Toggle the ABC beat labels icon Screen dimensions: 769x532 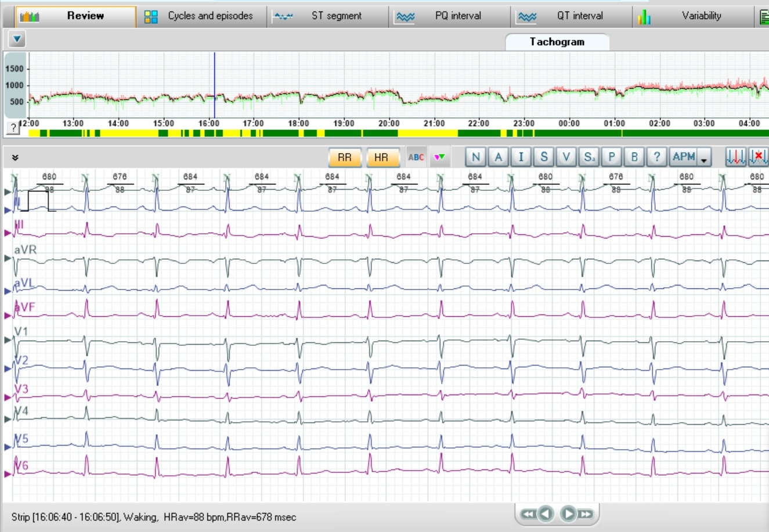click(x=416, y=157)
